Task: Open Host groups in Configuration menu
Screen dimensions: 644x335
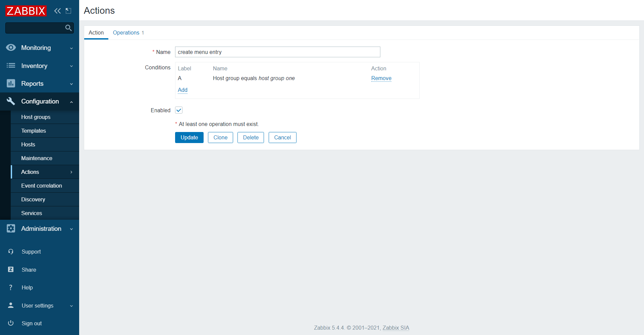Action: pos(36,117)
